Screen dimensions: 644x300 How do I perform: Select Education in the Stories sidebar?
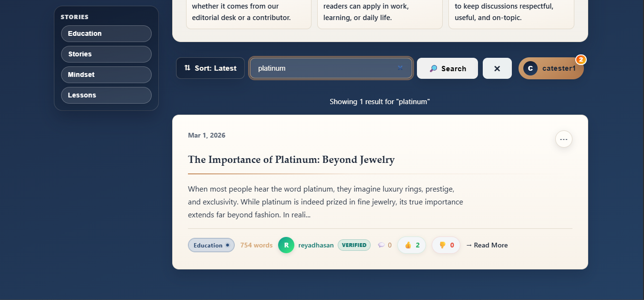click(x=106, y=33)
